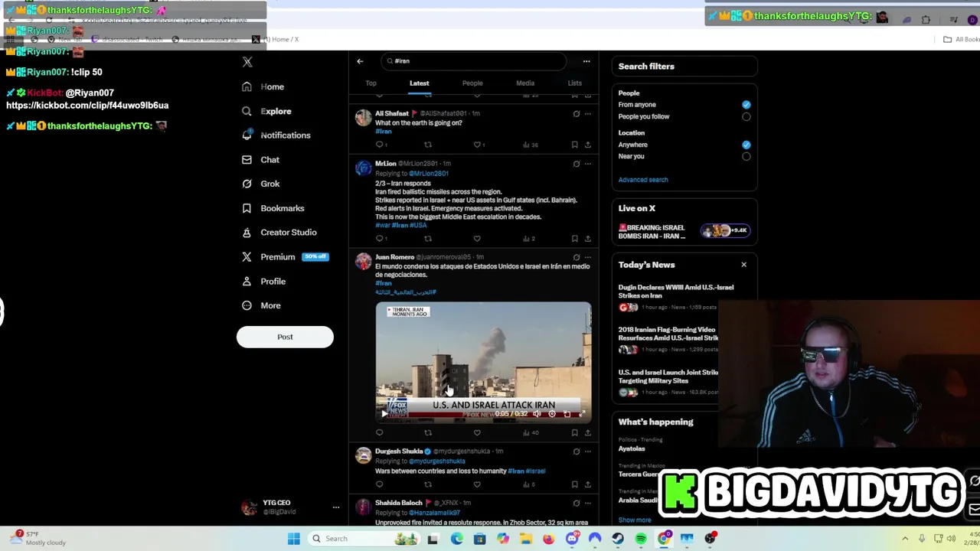Enter fullscreen on the Fox News video
This screenshot has height=551, width=980.
583,414
